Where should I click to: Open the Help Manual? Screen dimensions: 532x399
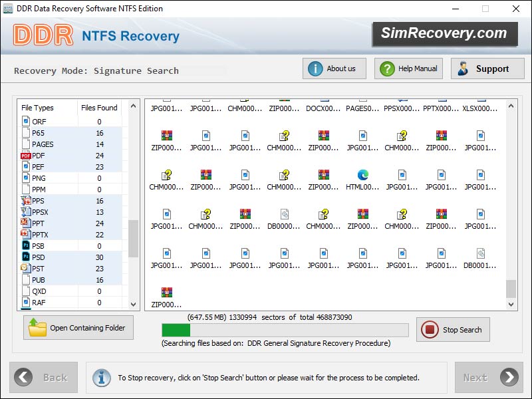408,68
